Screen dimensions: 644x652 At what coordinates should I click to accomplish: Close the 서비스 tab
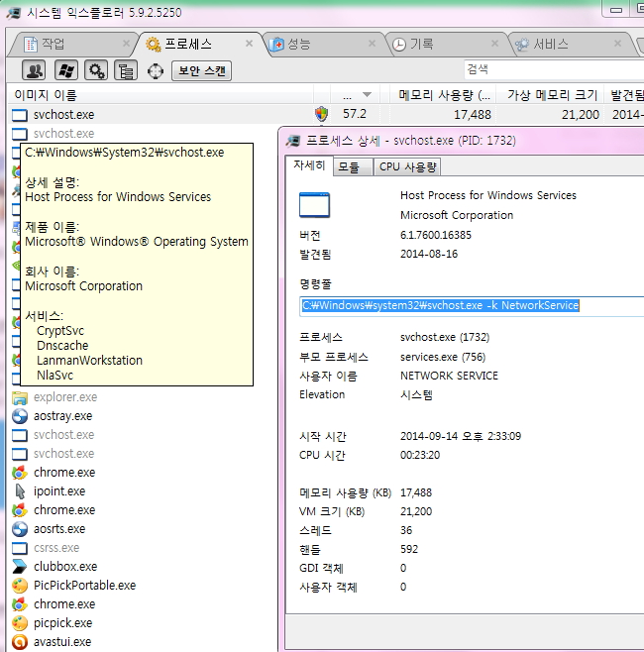[618, 44]
